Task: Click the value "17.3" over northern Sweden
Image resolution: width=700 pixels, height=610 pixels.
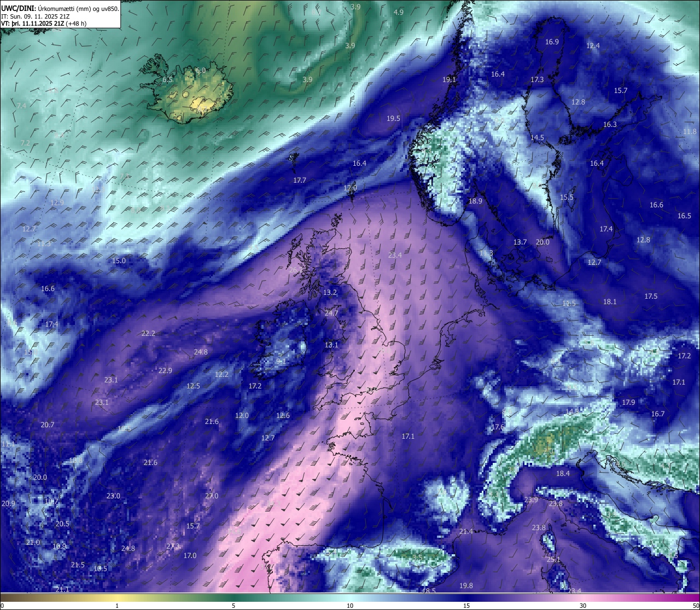Action: (x=537, y=80)
